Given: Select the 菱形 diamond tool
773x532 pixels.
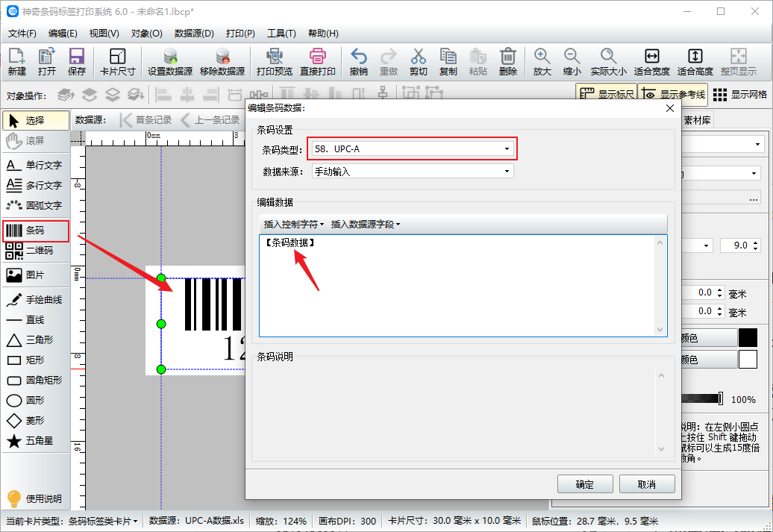Looking at the screenshot, I should click(36, 421).
